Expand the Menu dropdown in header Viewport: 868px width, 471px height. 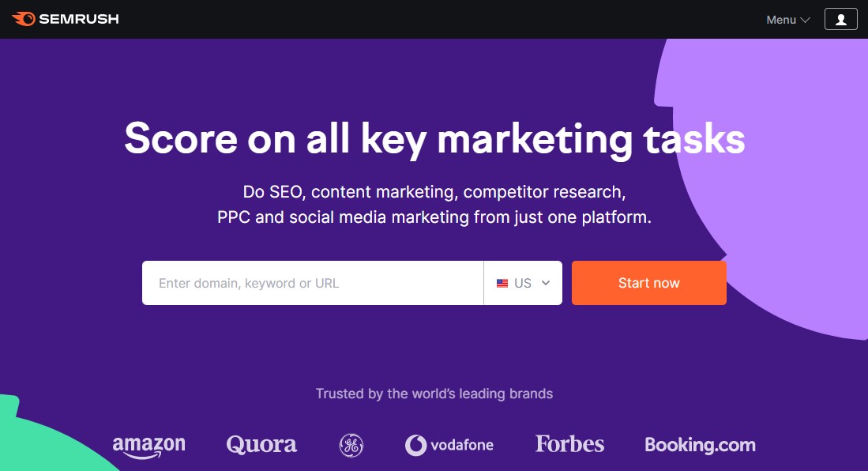coord(787,20)
